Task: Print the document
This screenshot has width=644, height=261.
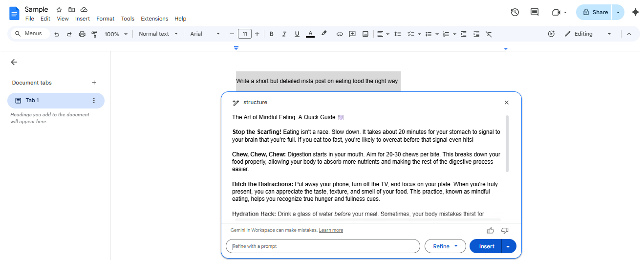Action: coord(82,34)
